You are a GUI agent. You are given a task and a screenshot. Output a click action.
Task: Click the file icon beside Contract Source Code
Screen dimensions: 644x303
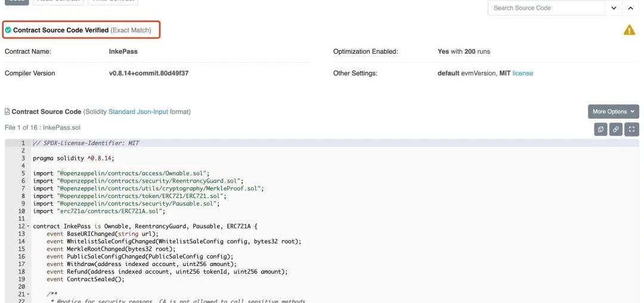pyautogui.click(x=7, y=112)
